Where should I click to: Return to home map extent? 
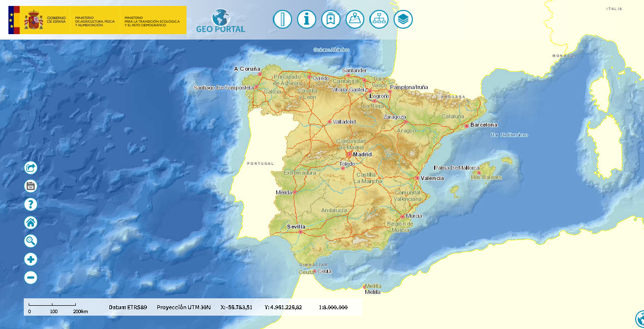click(31, 223)
